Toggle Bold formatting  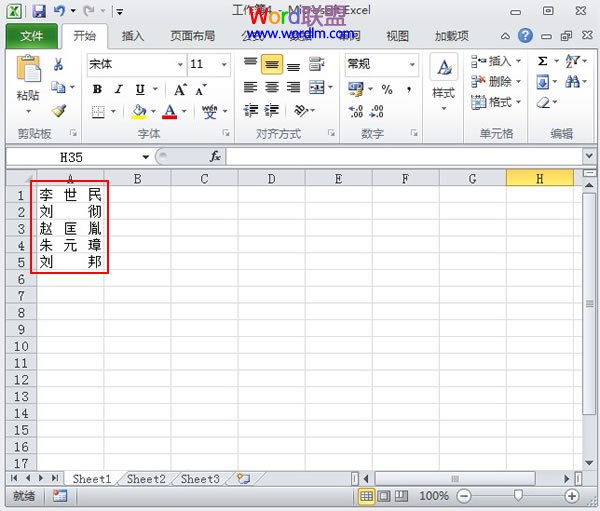point(98,90)
